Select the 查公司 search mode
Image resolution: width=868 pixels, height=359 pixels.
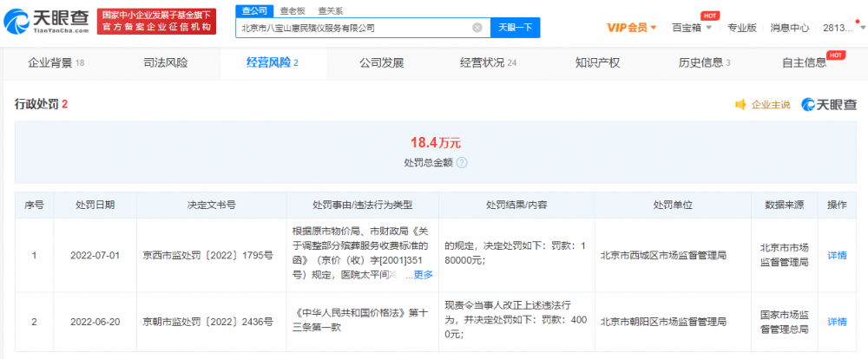[x=254, y=10]
